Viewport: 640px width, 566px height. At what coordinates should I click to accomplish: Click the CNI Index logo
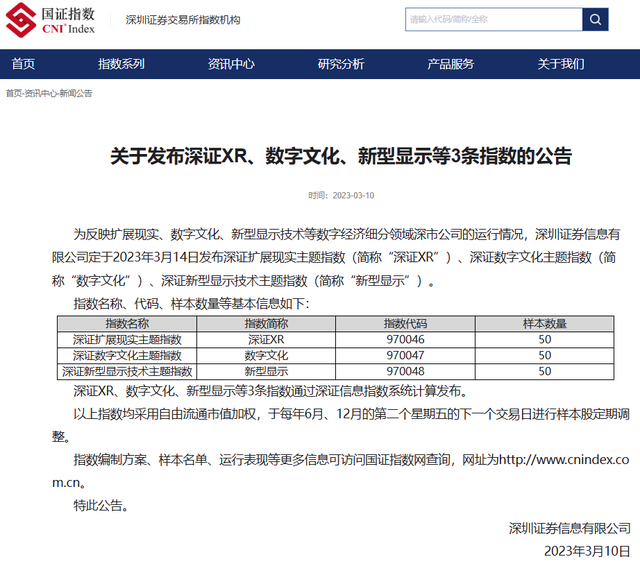tap(53, 20)
